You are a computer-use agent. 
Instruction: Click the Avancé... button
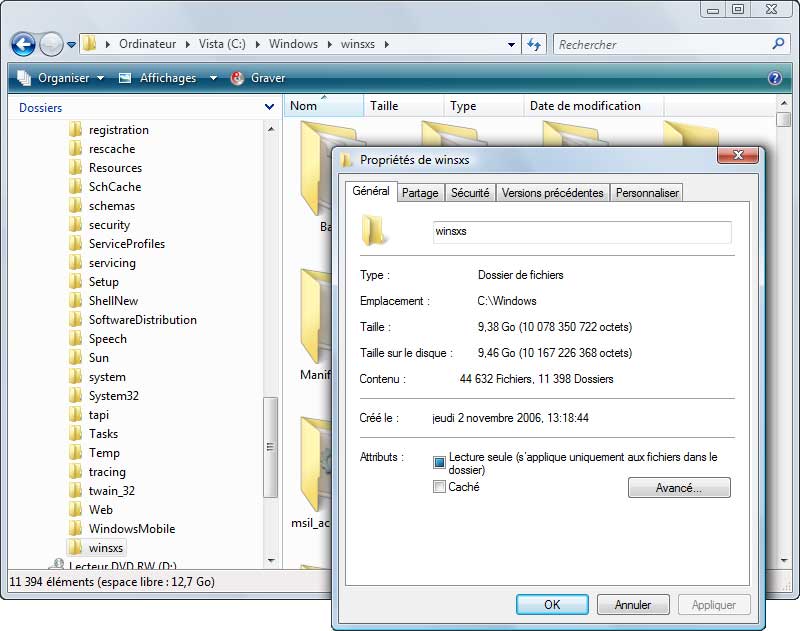(679, 488)
